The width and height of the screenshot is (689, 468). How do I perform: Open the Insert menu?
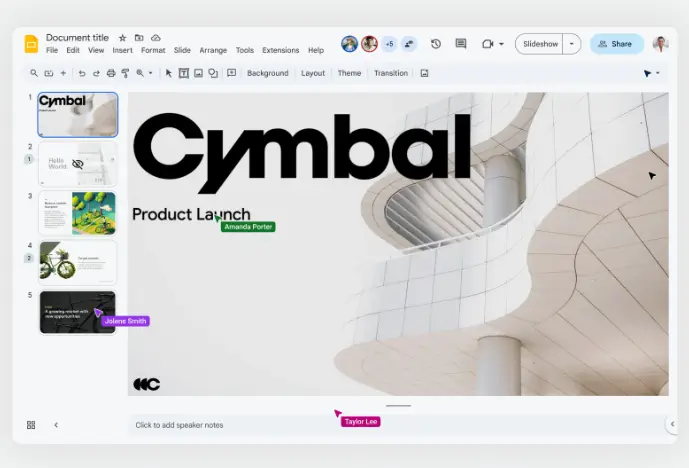pos(122,50)
